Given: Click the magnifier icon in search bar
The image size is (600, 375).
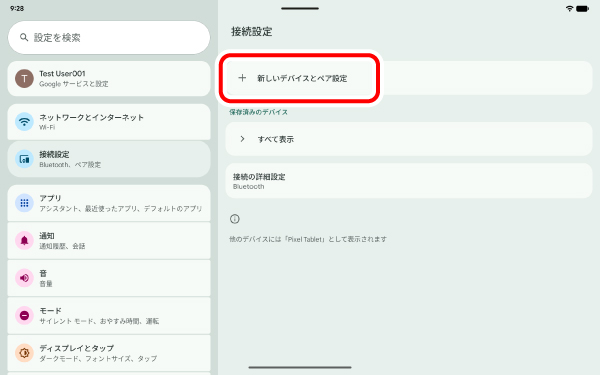Looking at the screenshot, I should point(24,38).
